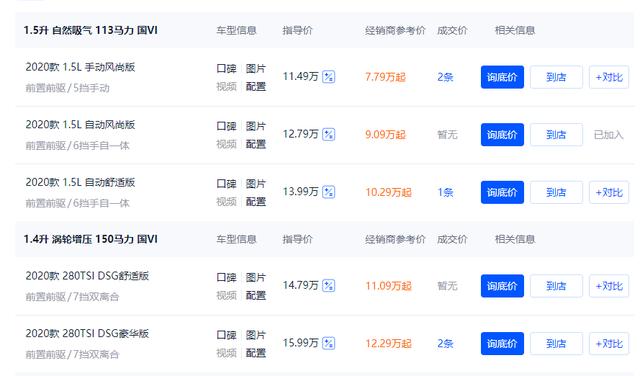
Task: Open calculator icon next to 12.79万 price
Action: pyautogui.click(x=329, y=134)
